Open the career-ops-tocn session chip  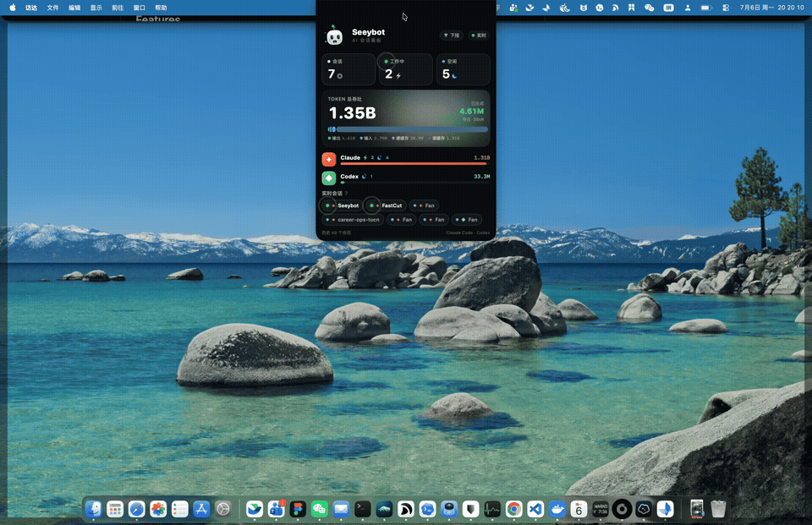[x=353, y=220]
